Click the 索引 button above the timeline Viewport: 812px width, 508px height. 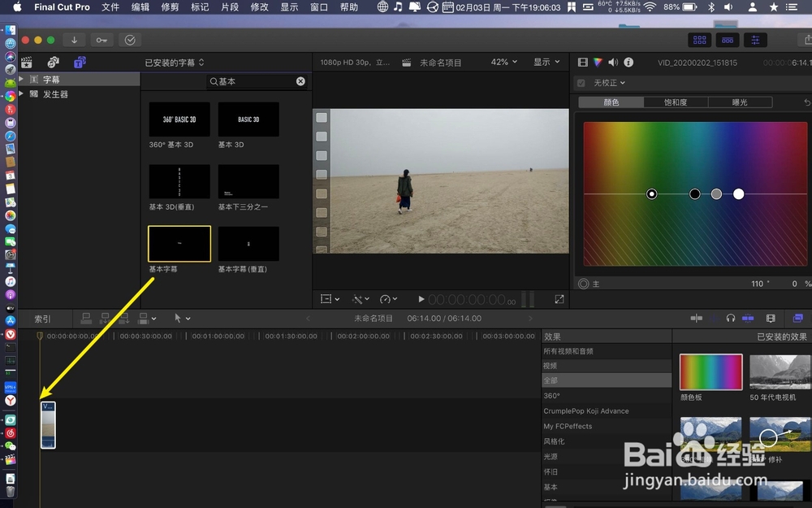tap(42, 318)
